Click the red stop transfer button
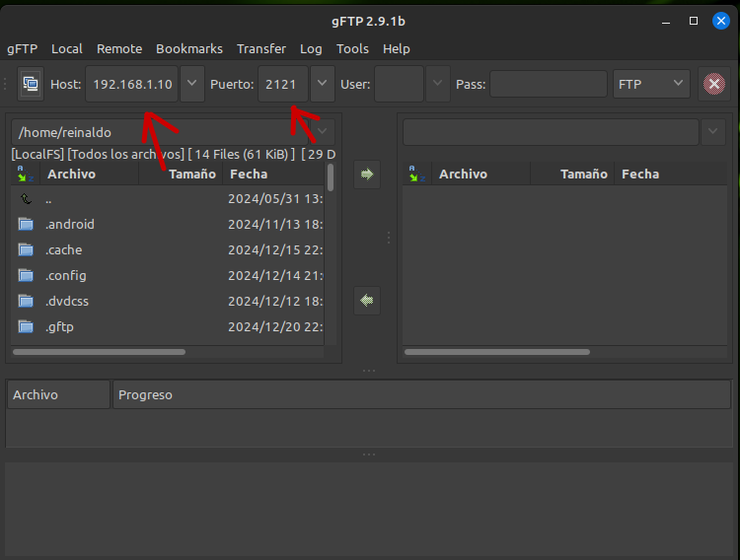Image resolution: width=740 pixels, height=560 pixels. 714,84
